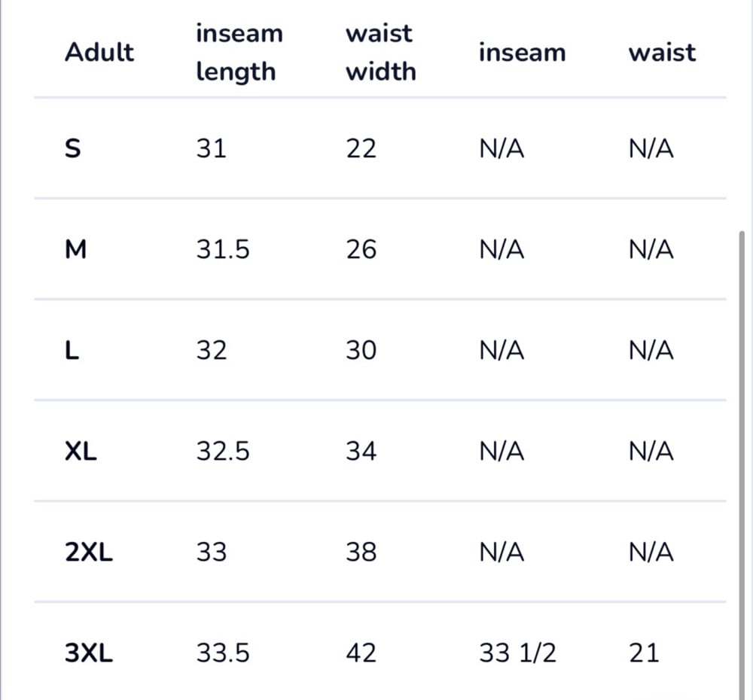Viewport: 753px width, 700px height.
Task: Click the 2XL size row label
Action: [89, 552]
